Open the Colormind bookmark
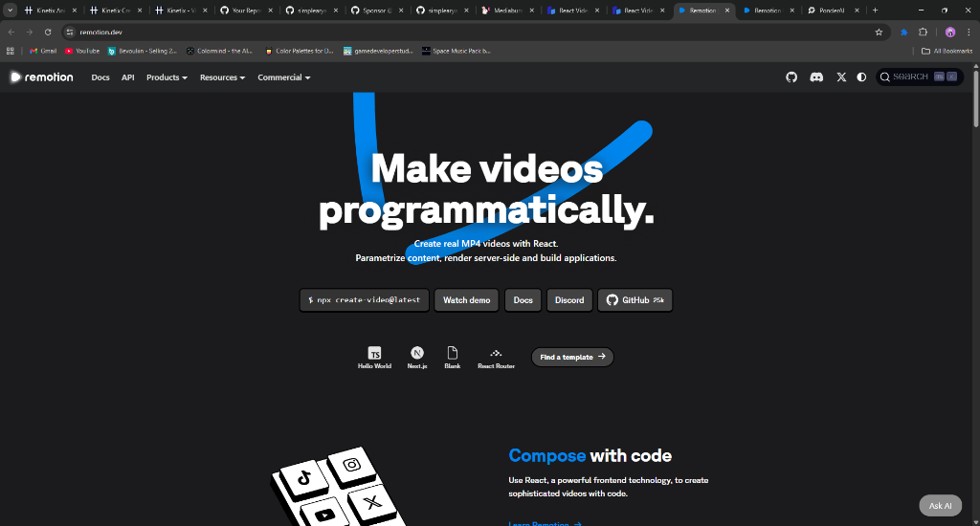Screen dimensions: 980x526 click(x=219, y=51)
